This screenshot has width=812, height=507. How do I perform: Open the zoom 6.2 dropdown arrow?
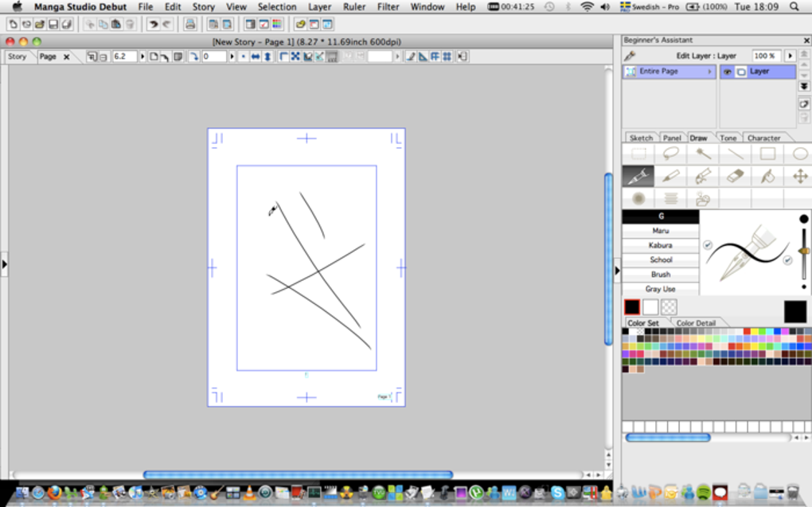[x=142, y=57]
